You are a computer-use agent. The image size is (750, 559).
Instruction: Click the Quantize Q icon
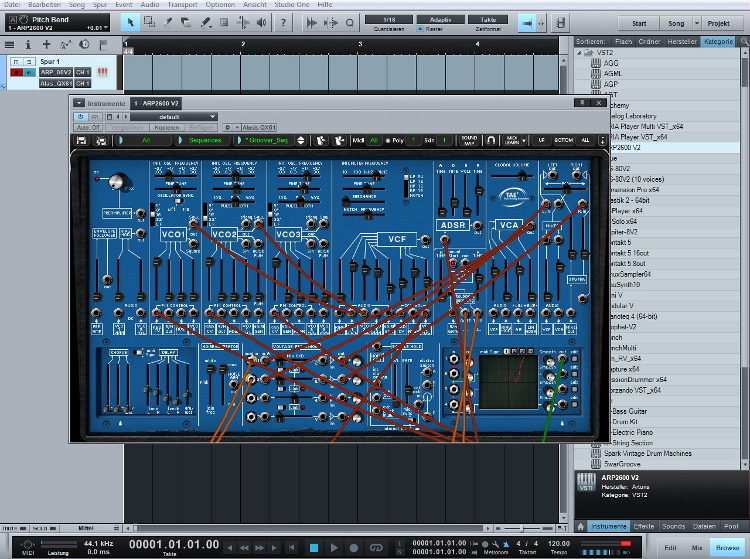[x=350, y=22]
